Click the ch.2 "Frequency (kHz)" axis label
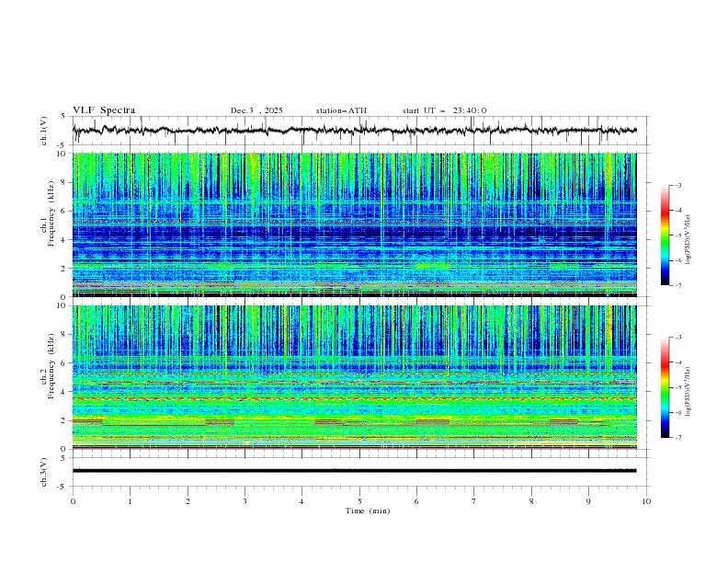Screen dimensions: 728x563 click(51, 366)
